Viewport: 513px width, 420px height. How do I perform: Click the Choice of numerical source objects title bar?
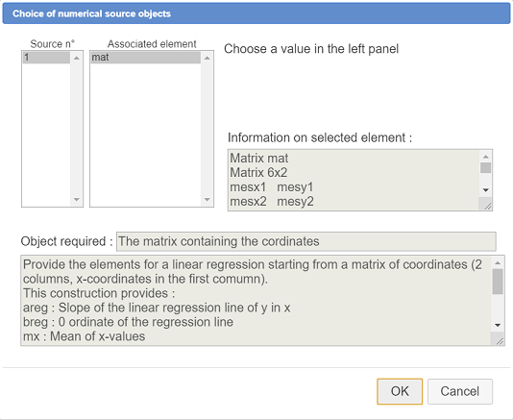[256, 13]
